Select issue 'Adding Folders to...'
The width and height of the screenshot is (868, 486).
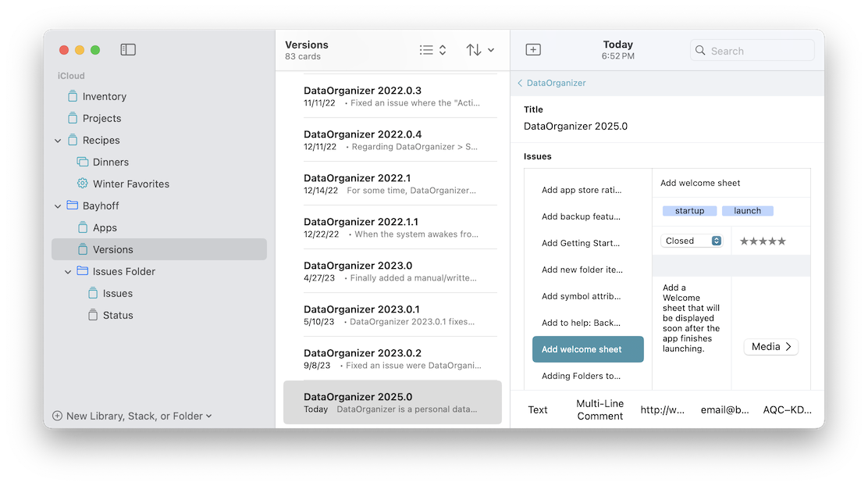(x=588, y=376)
